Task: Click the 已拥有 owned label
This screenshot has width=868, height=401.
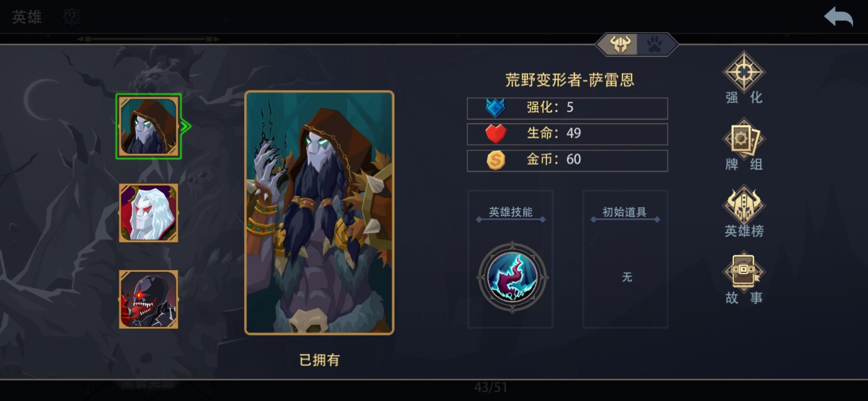Action: [319, 360]
